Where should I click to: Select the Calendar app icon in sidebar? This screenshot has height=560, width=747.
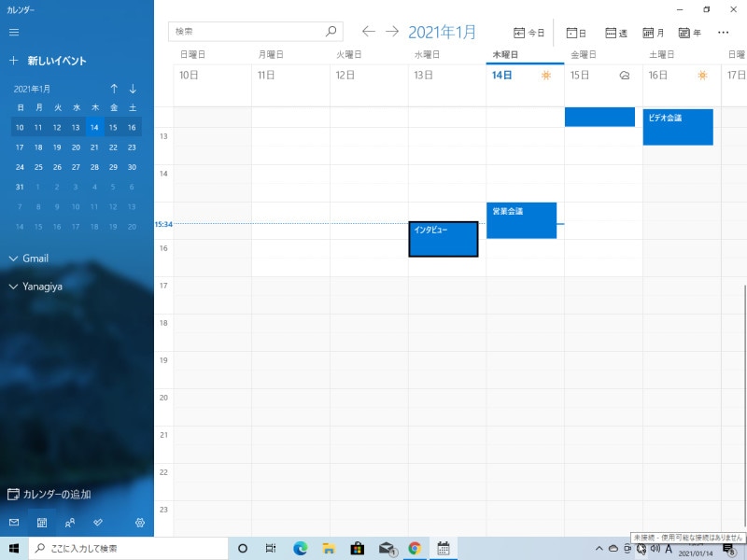[42, 523]
